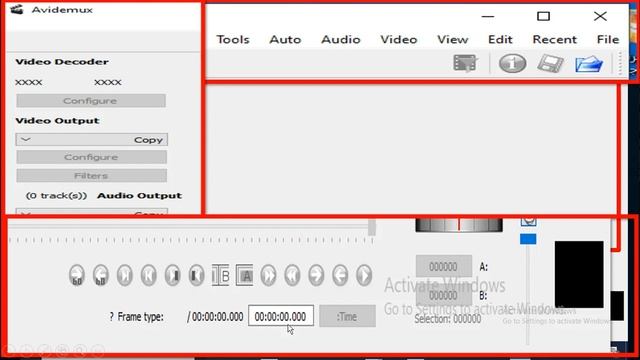Screen dimensions: 640x360
Task: Open the Tools menu
Action: [233, 40]
